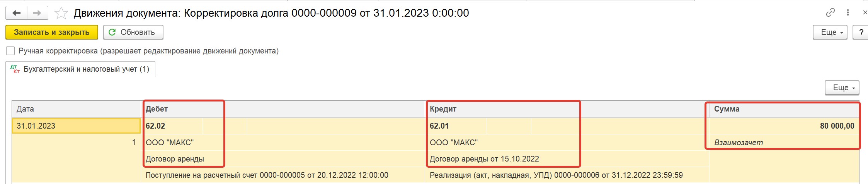Click the Кредит column header
The height and width of the screenshot is (184, 868).
pyautogui.click(x=567, y=109)
